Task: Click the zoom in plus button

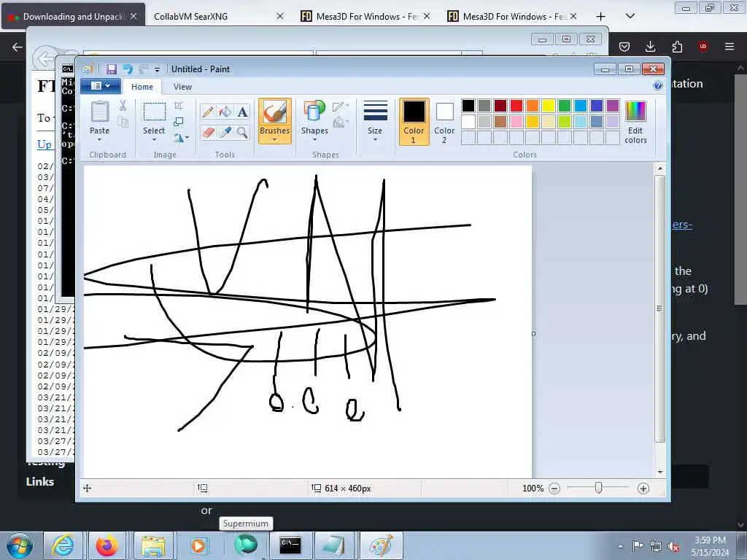Action: click(643, 489)
